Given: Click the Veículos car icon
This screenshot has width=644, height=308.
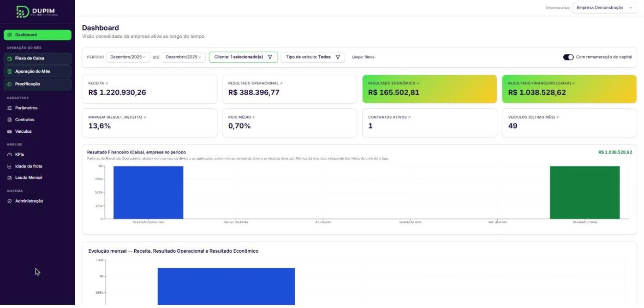Looking at the screenshot, I should coord(10,132).
